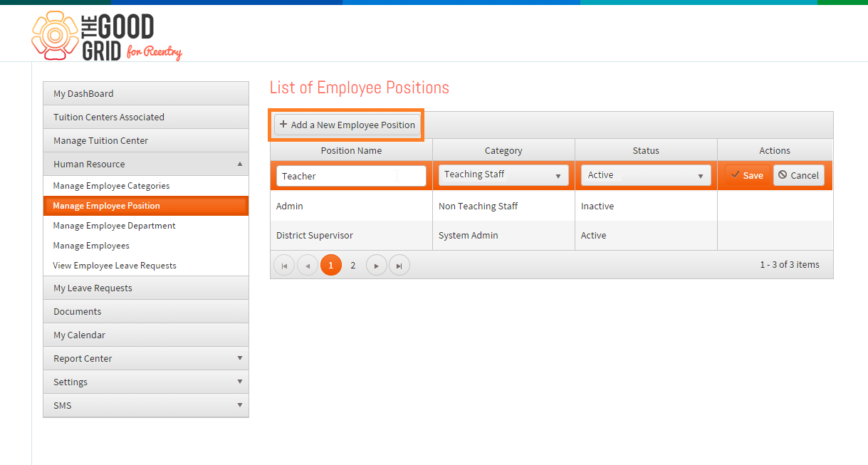Select Manage Employee Position menu item
868x465 pixels.
point(146,206)
